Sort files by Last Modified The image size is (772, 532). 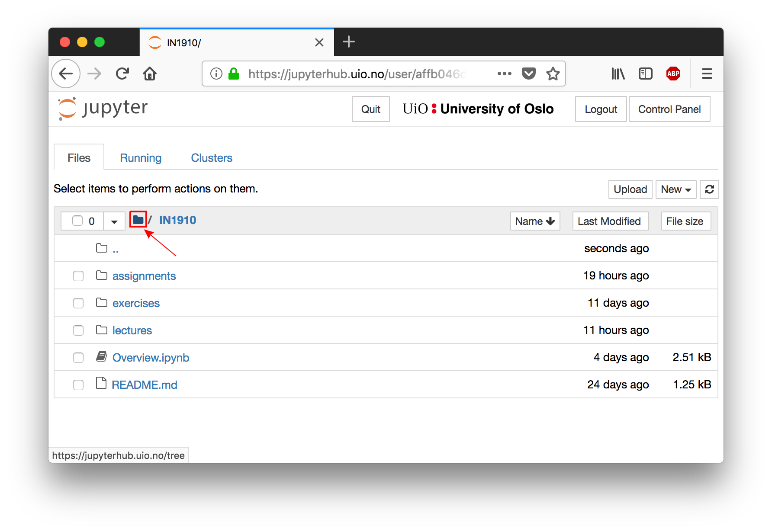(610, 221)
